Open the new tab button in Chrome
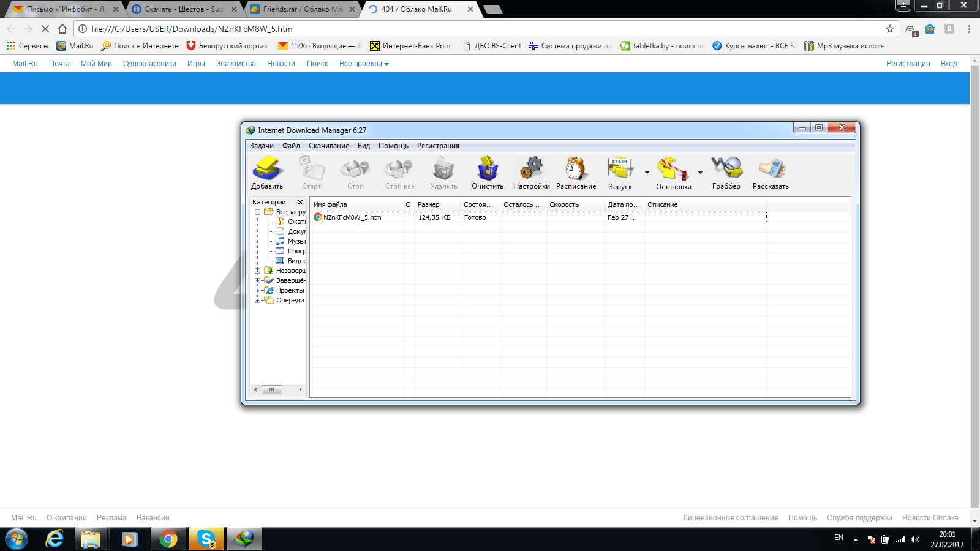 click(x=492, y=9)
